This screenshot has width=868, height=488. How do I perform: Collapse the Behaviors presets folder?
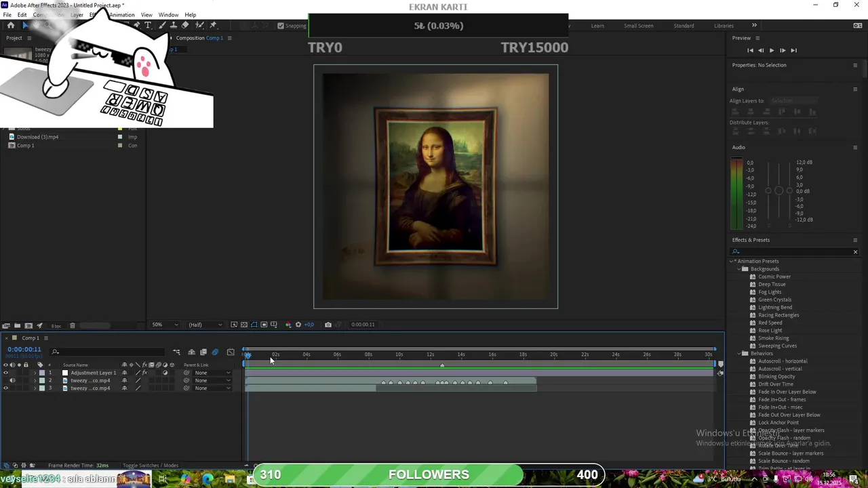click(x=739, y=353)
